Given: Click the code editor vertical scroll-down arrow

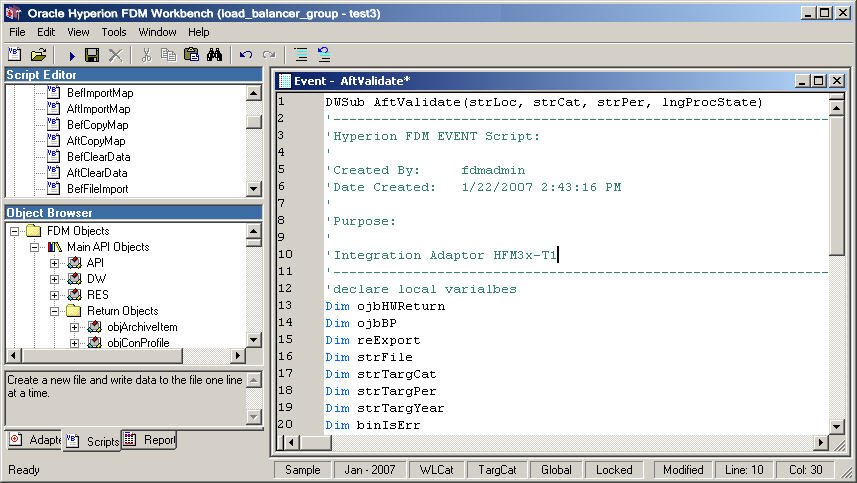Looking at the screenshot, I should coord(836,426).
